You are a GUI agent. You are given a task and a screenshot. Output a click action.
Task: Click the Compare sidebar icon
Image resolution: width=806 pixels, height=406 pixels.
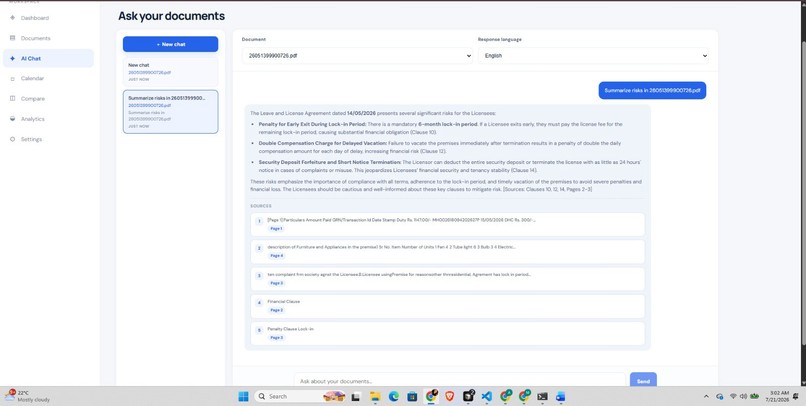[x=12, y=99]
